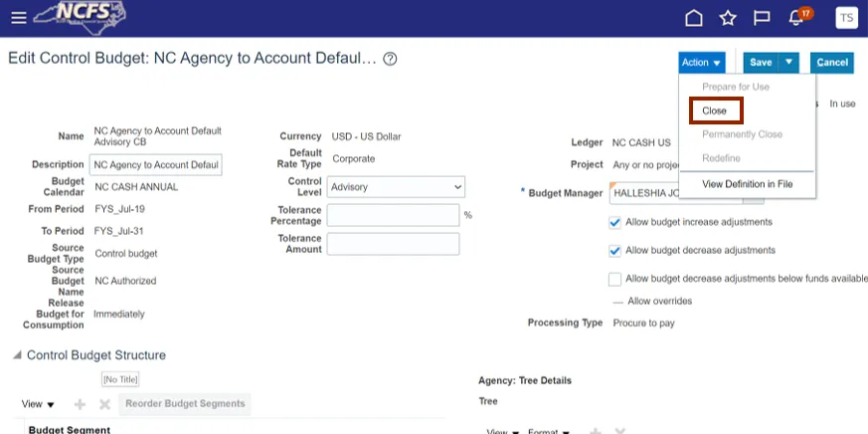Viewport: 868px width, 434px height.
Task: Click the NCFS logo
Action: coord(80,17)
